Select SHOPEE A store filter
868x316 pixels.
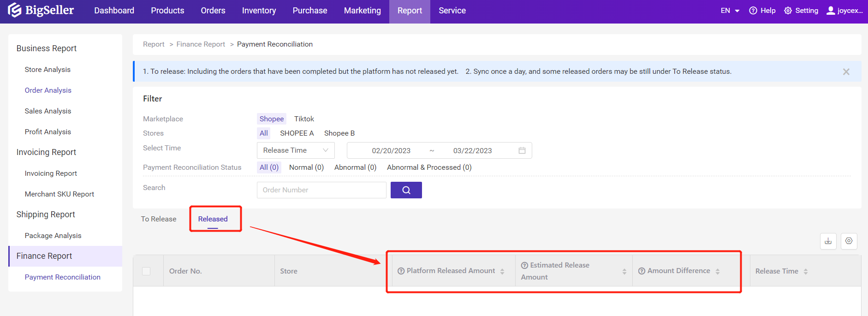pos(297,133)
